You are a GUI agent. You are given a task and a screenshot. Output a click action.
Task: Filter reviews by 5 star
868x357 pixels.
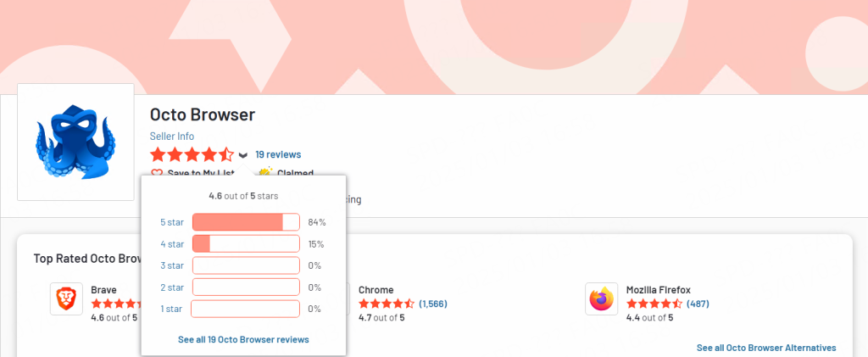tap(172, 222)
